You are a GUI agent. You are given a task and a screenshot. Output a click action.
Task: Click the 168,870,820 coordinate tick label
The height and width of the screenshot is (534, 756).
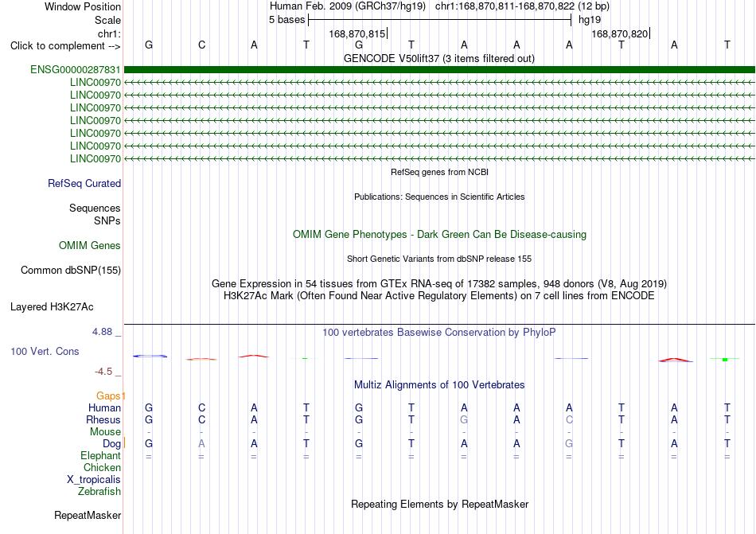pyautogui.click(x=620, y=33)
